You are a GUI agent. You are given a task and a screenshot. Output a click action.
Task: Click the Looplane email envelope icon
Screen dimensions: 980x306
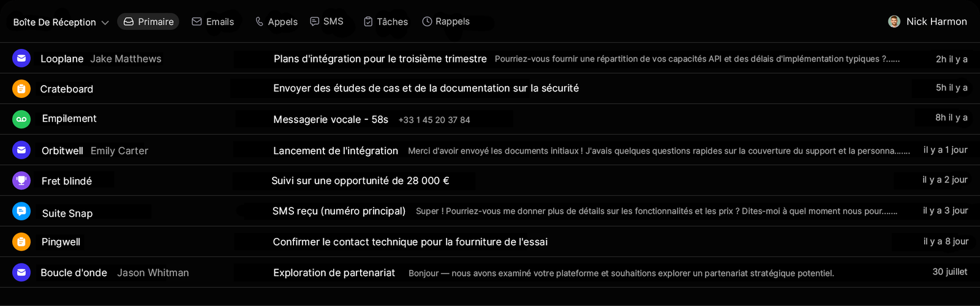(x=21, y=58)
